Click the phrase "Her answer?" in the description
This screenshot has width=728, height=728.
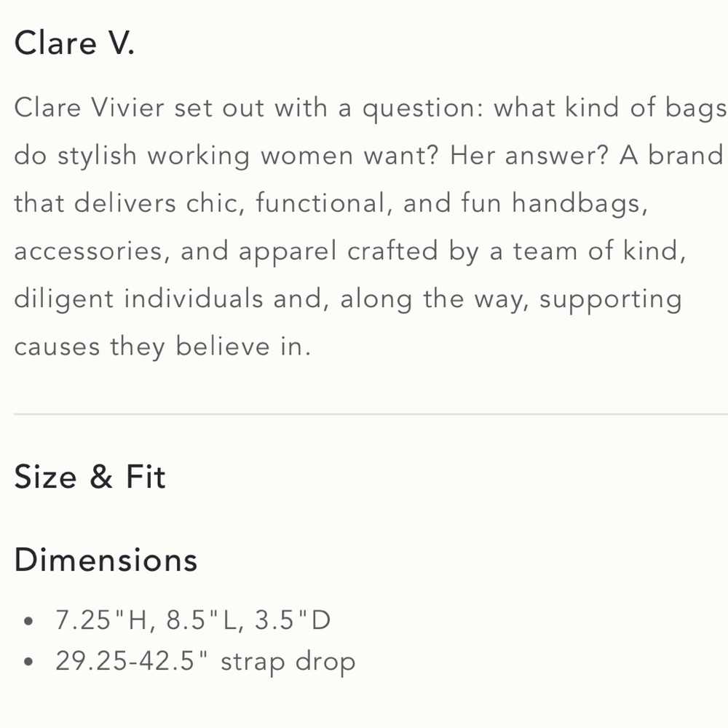tap(529, 156)
